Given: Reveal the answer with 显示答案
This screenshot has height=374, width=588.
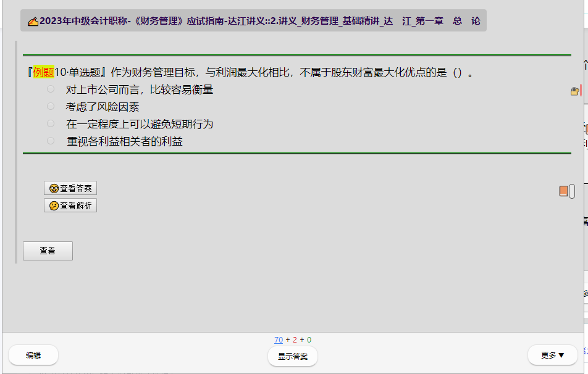Looking at the screenshot, I should pos(293,356).
